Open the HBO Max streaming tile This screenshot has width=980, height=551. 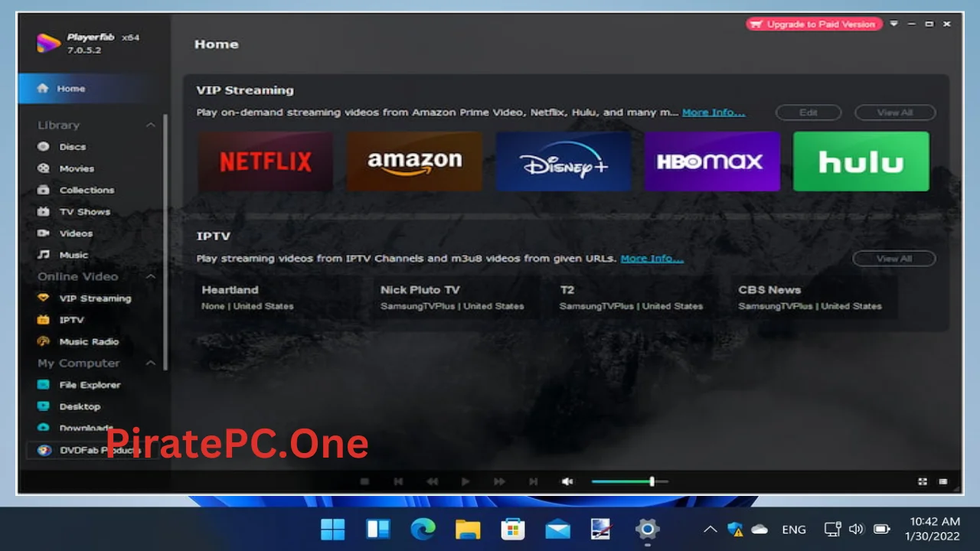712,161
